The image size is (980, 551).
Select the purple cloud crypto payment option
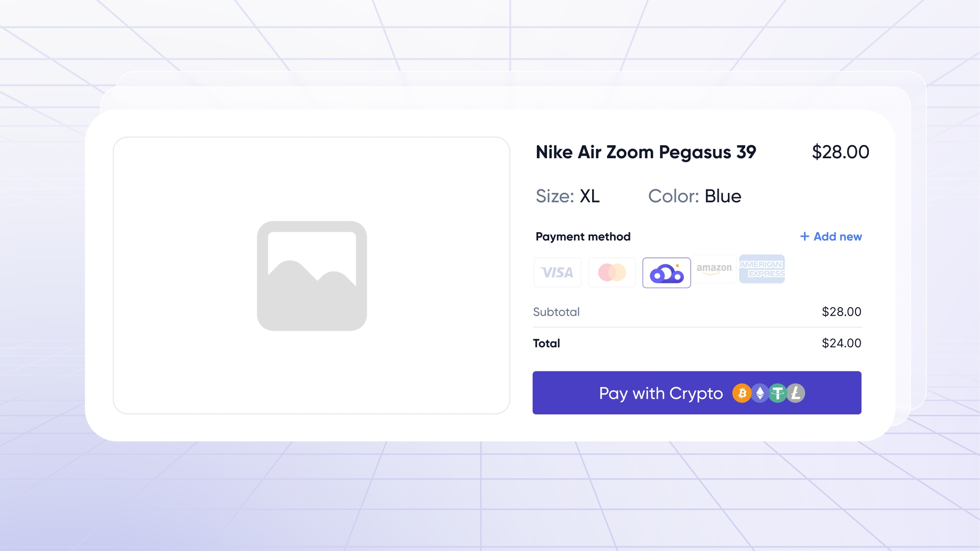click(667, 273)
